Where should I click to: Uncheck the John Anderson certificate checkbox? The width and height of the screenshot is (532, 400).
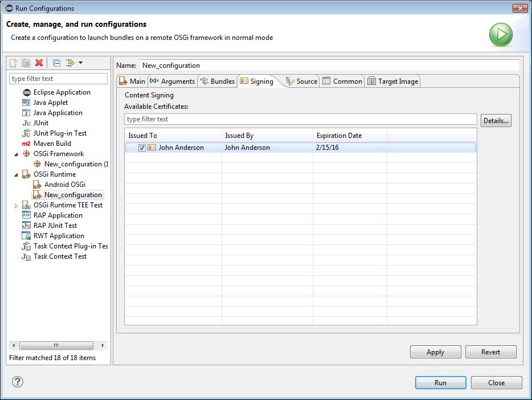point(142,148)
